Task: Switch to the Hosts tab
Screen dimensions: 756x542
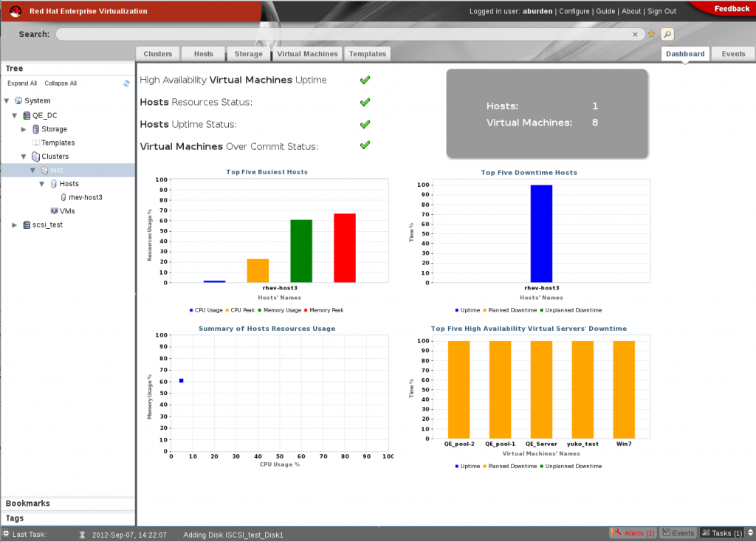Action: click(204, 54)
